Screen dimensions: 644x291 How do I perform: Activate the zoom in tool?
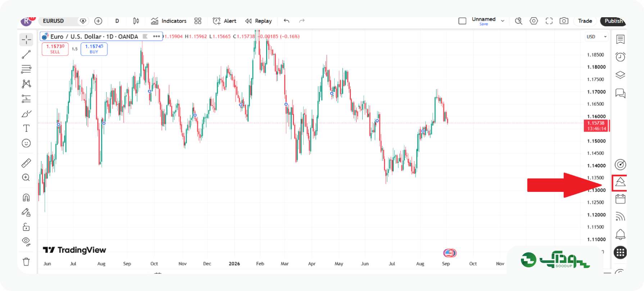click(26, 177)
